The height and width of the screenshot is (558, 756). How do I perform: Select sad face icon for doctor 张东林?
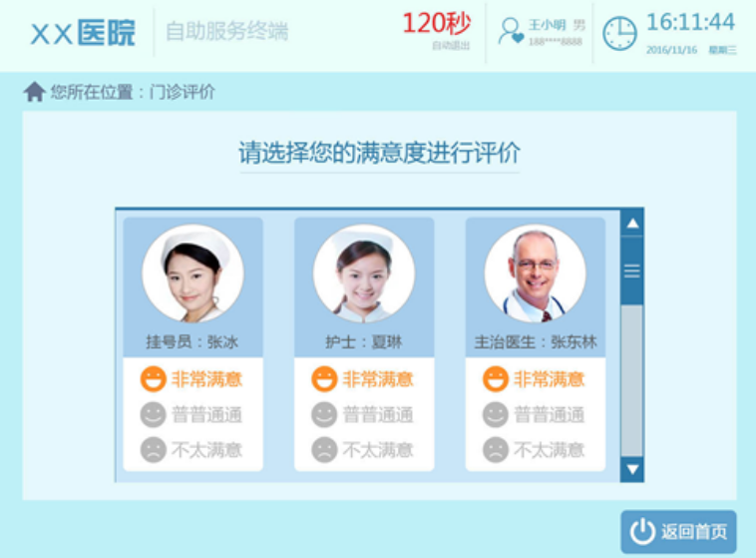point(496,450)
